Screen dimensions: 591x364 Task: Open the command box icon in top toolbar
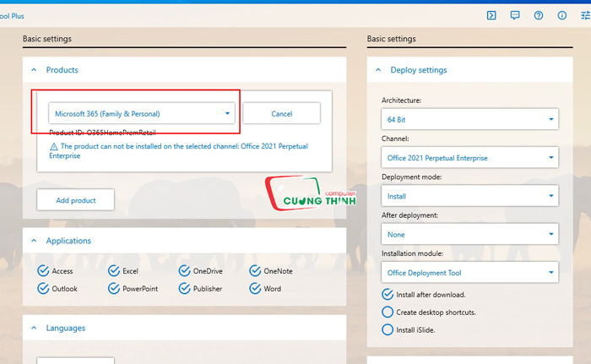(x=491, y=15)
